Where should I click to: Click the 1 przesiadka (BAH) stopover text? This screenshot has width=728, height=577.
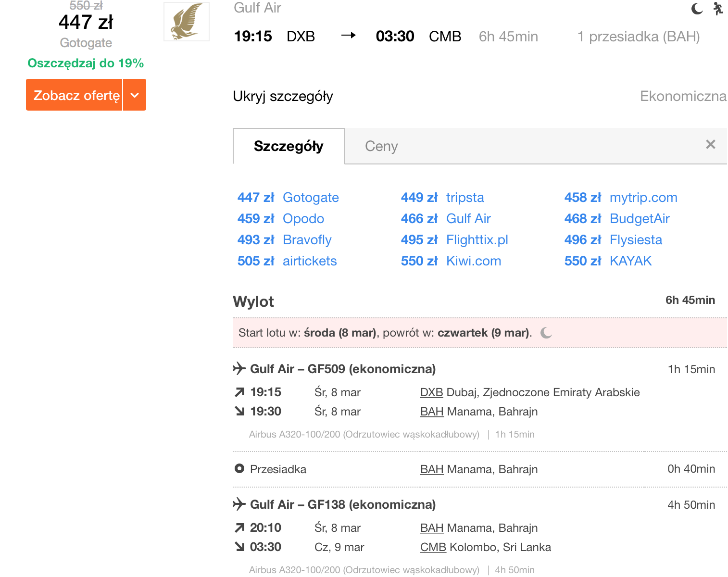point(639,37)
